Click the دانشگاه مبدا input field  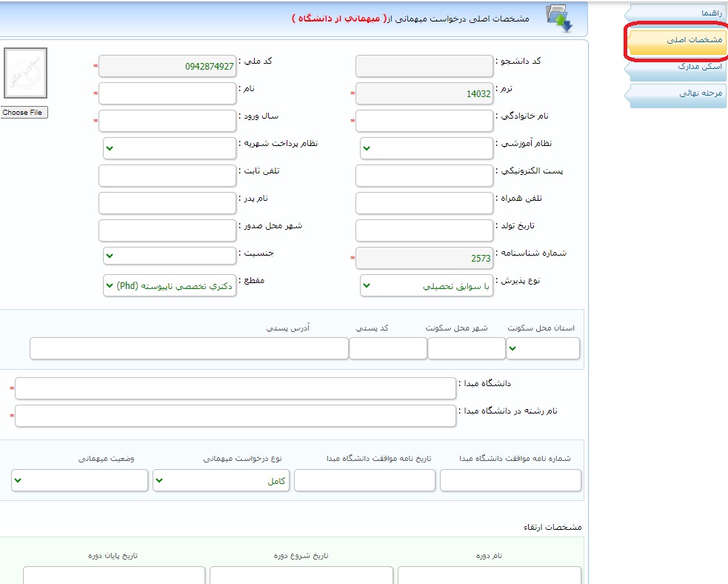(x=236, y=388)
